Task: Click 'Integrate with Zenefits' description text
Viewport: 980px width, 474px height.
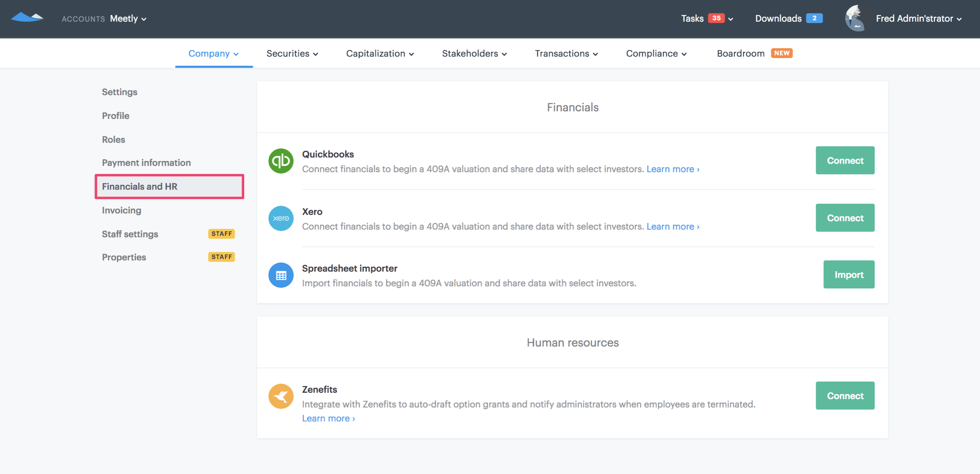Action: click(x=529, y=404)
